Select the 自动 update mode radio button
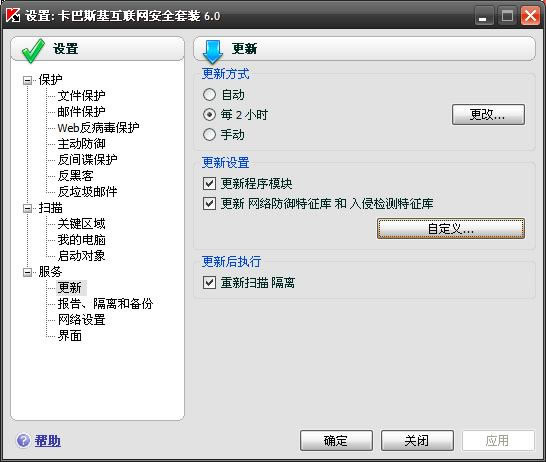The width and height of the screenshot is (546, 462). tap(209, 94)
